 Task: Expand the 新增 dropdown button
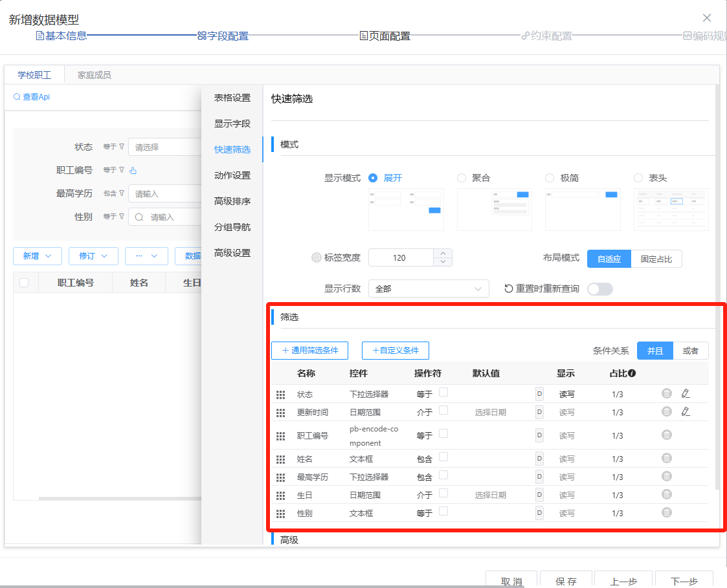[x=37, y=256]
